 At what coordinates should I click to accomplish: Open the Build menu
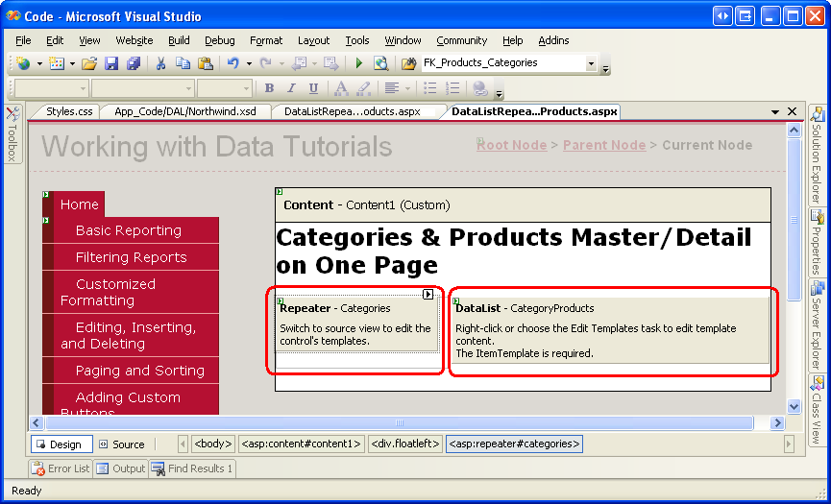(179, 40)
